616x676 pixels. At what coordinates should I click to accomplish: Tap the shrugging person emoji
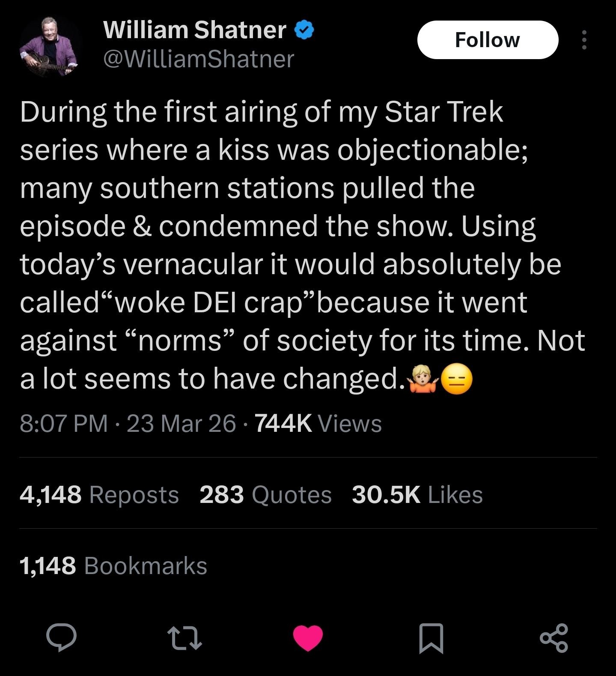pos(423,379)
